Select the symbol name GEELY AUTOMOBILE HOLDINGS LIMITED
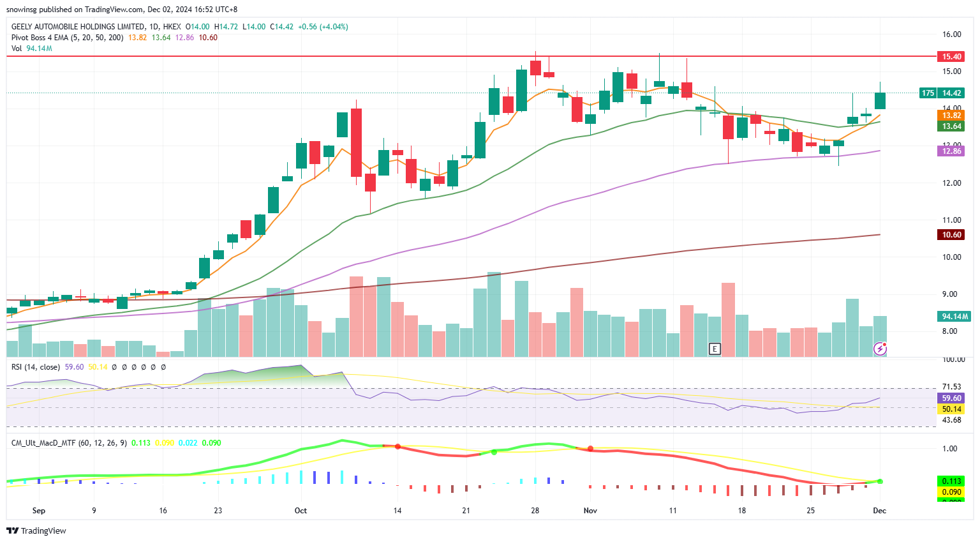Viewport: 980px width, 542px height. pos(78,27)
